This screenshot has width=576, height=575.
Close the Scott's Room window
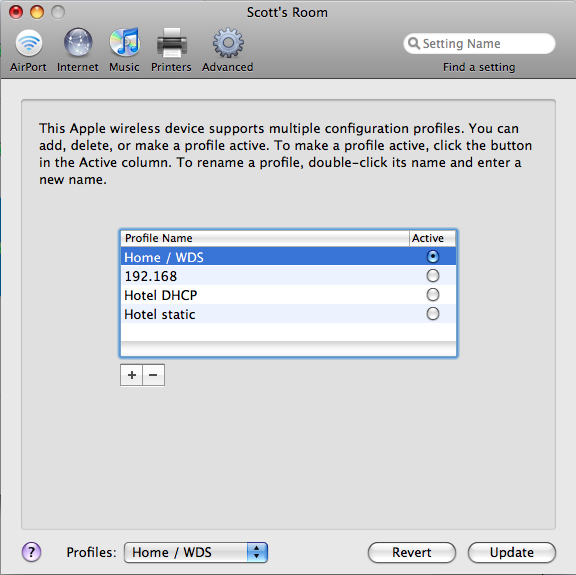(16, 12)
